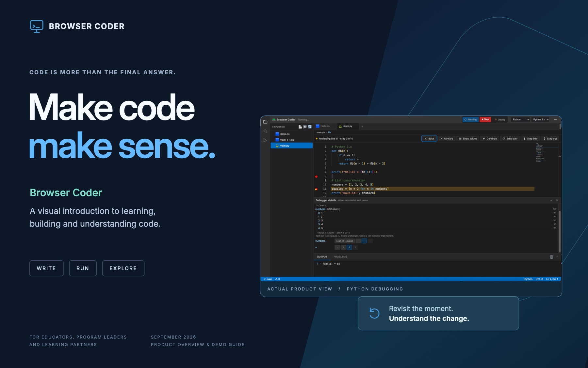Toggle Show values in the debugger toolbar
This screenshot has width=588, height=368.
tap(468, 139)
